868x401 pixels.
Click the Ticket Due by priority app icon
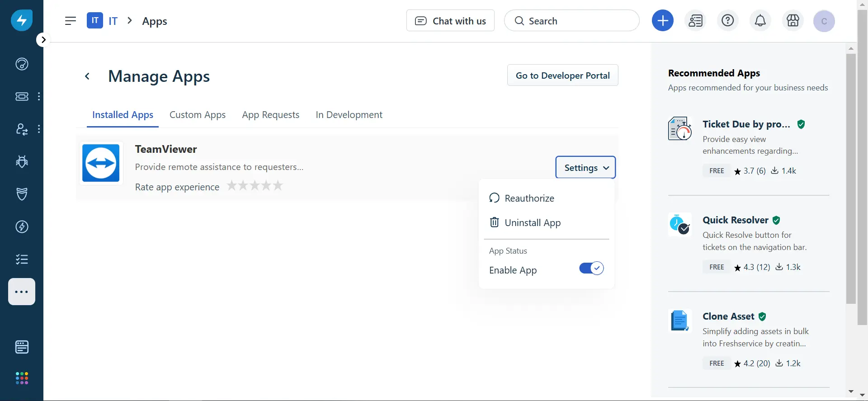(x=680, y=128)
